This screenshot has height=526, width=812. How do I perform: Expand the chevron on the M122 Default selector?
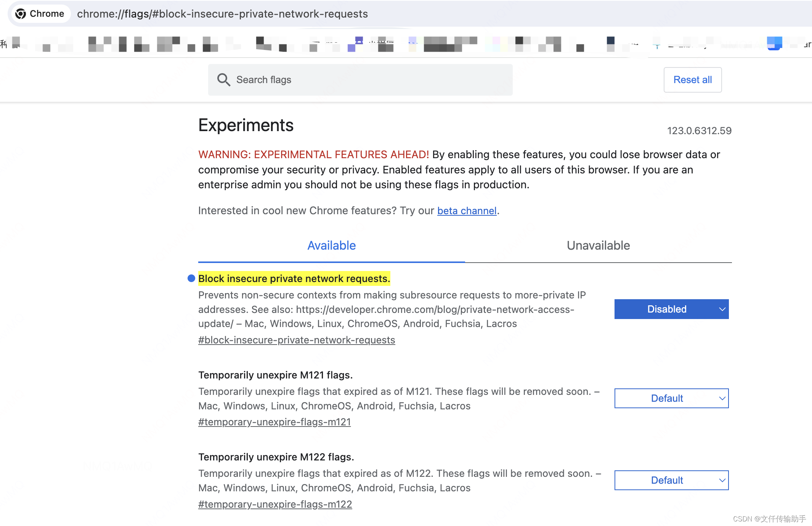[721, 480]
